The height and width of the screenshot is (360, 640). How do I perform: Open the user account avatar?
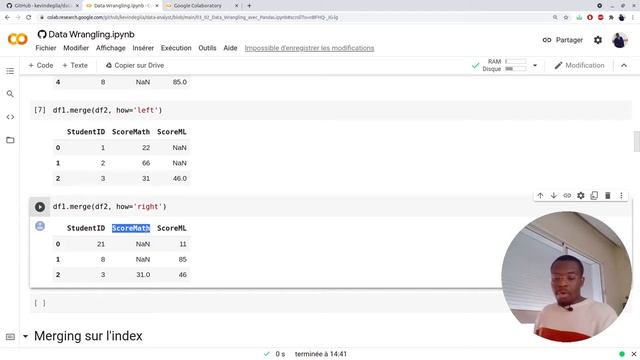pyautogui.click(x=620, y=40)
